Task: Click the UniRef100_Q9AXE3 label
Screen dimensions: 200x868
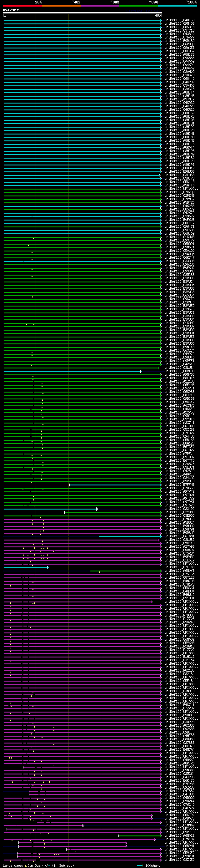Action: point(179,48)
